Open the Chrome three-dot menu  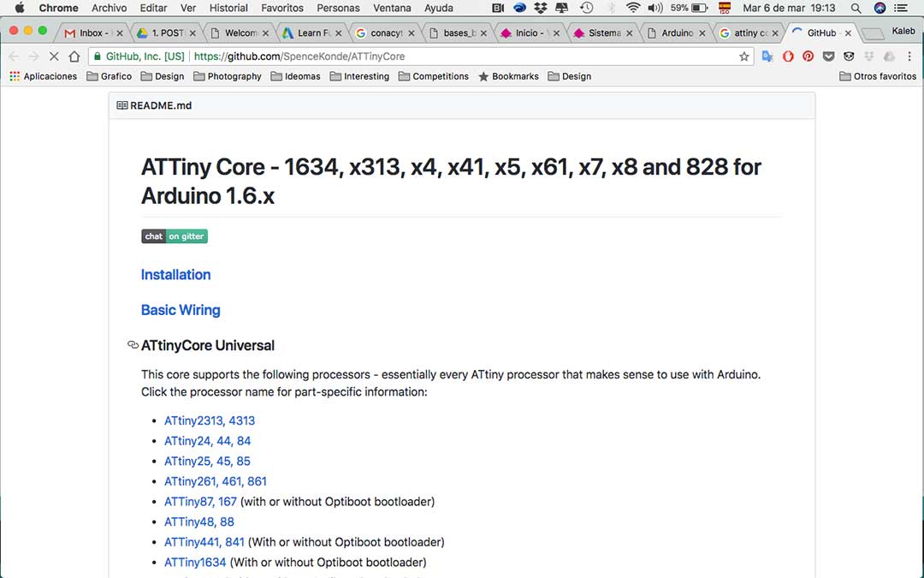point(910,57)
